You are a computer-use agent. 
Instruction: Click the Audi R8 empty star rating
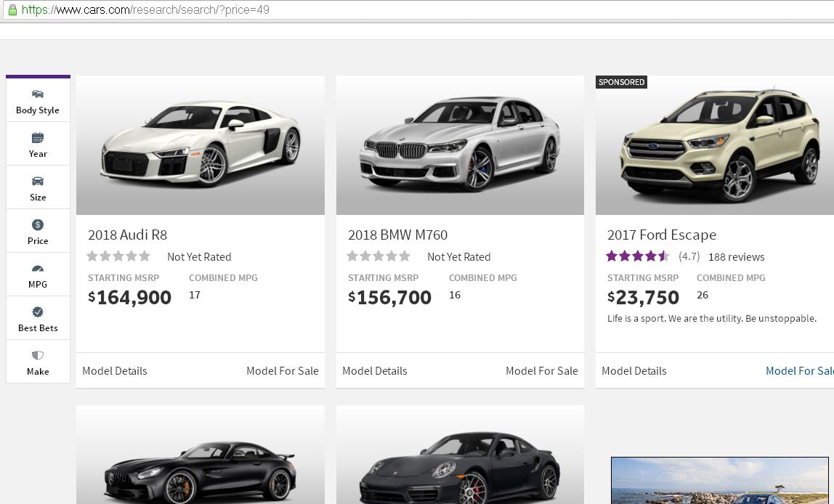click(118, 256)
